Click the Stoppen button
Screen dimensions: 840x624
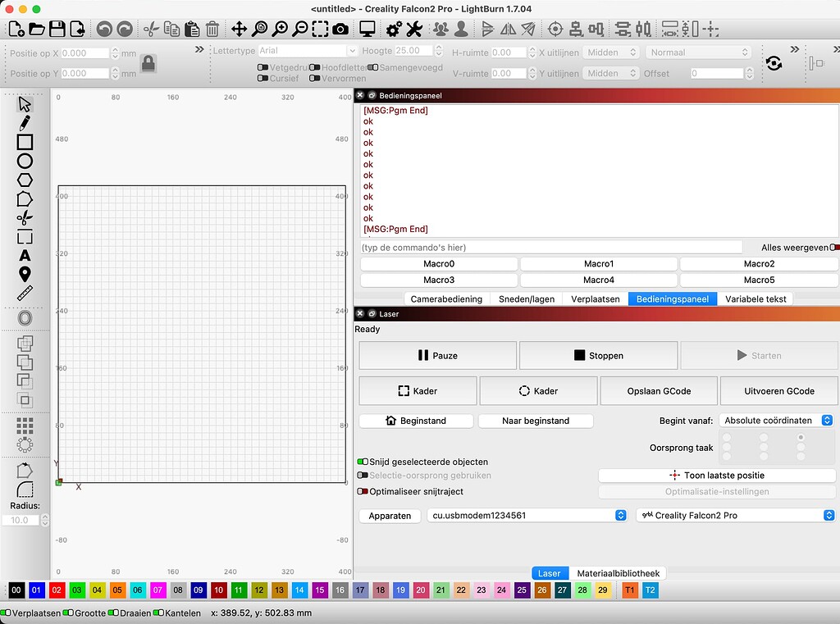(x=598, y=356)
